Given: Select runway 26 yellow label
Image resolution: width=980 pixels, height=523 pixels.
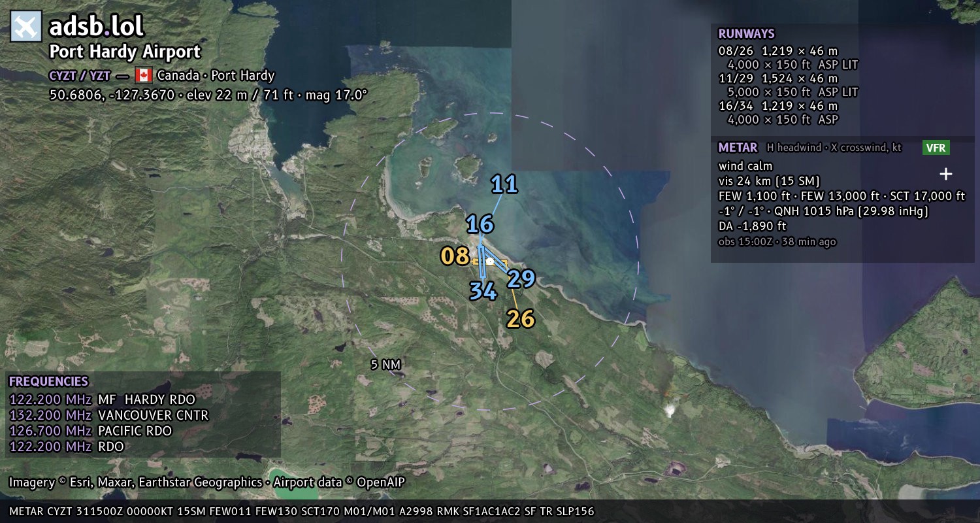Looking at the screenshot, I should point(521,319).
